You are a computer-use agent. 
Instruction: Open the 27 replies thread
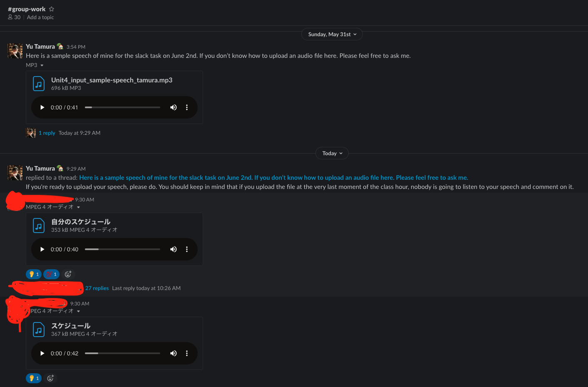pyautogui.click(x=97, y=288)
